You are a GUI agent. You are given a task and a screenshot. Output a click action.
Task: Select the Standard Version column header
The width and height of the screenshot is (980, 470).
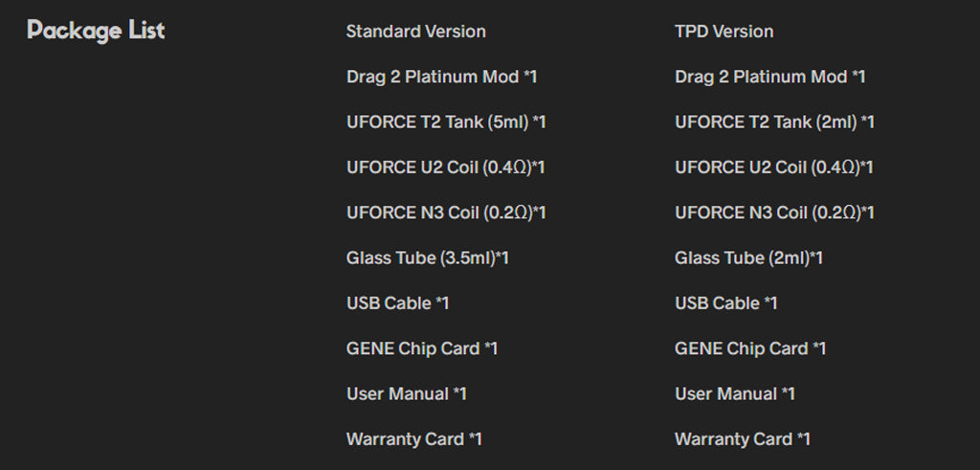click(416, 32)
